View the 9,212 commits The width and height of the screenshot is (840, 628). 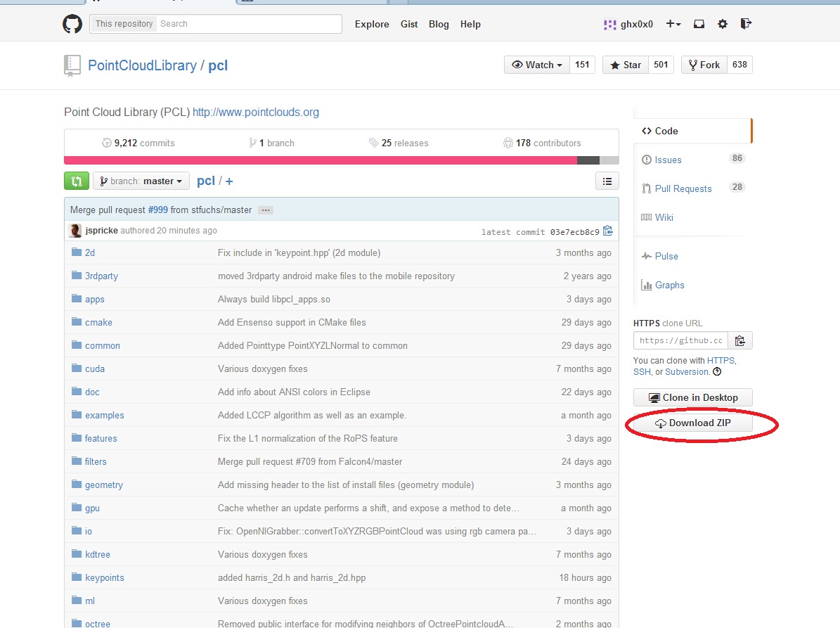tap(138, 143)
